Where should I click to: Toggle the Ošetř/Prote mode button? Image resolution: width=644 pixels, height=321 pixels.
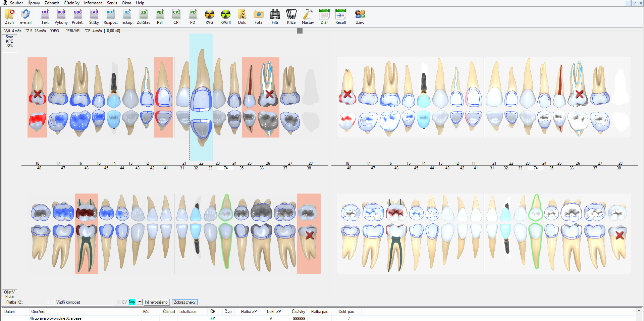[9, 294]
